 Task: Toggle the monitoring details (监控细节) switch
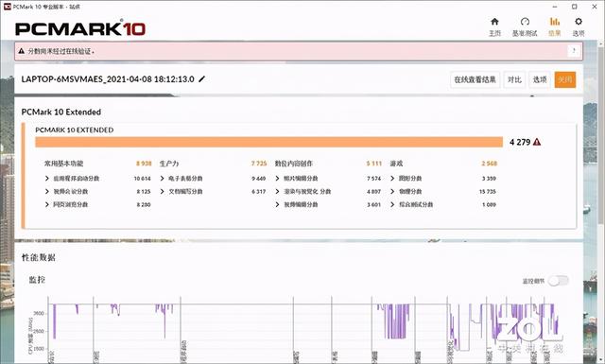tap(559, 281)
